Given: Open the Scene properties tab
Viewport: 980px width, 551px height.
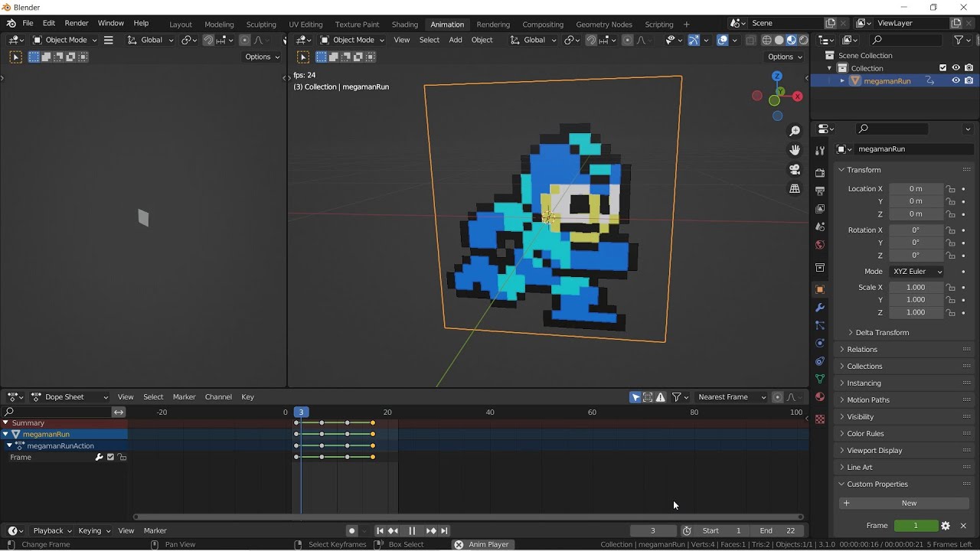Looking at the screenshot, I should click(820, 227).
